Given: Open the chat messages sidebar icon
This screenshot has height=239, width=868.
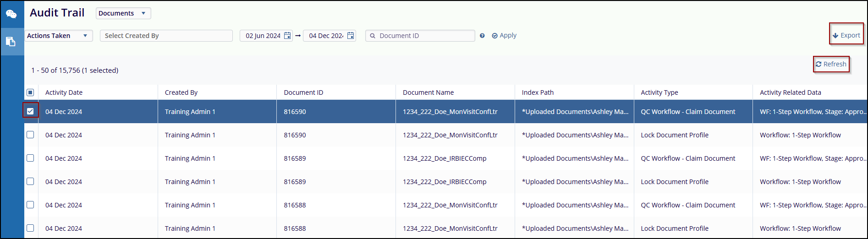Looking at the screenshot, I should (11, 14).
